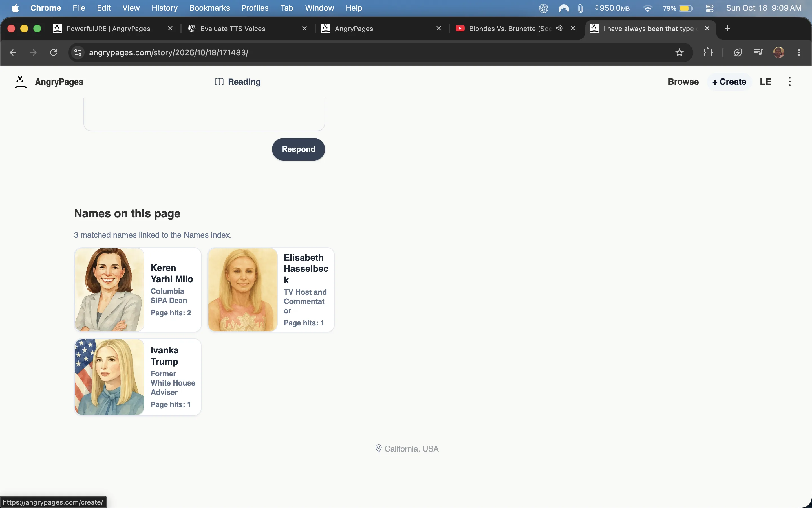Image resolution: width=812 pixels, height=508 pixels.
Task: Click the Wi-Fi status icon
Action: click(x=648, y=8)
